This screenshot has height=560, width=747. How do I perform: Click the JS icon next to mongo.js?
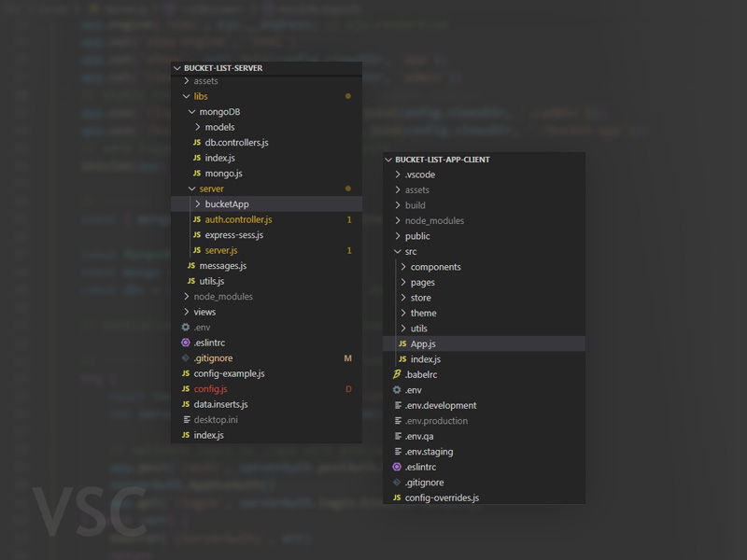(x=197, y=174)
